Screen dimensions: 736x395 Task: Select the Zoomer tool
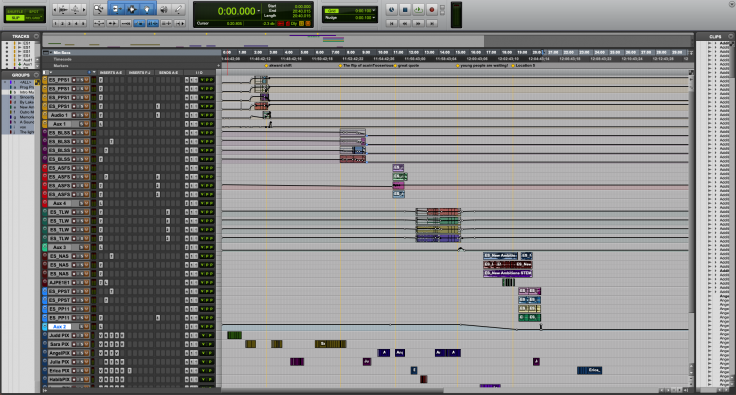tap(99, 9)
